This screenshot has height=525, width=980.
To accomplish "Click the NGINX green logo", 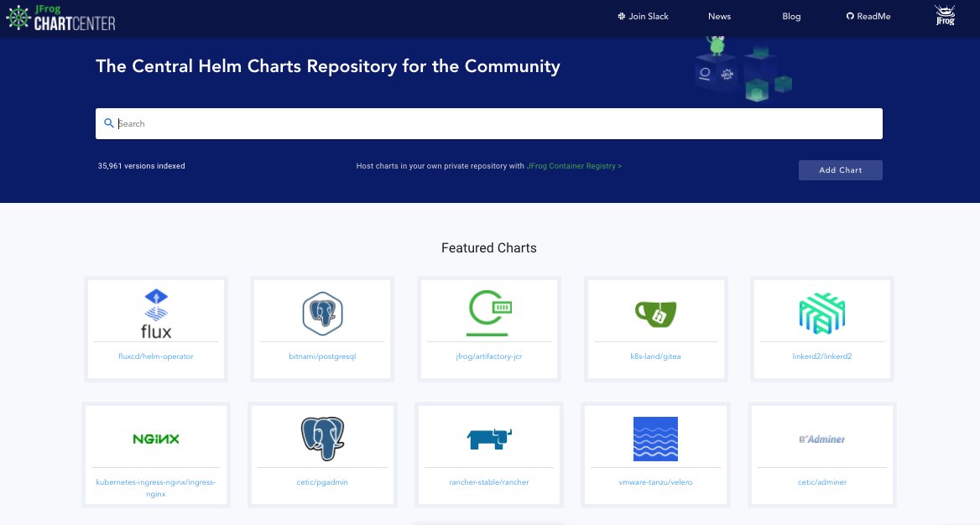I will click(156, 439).
